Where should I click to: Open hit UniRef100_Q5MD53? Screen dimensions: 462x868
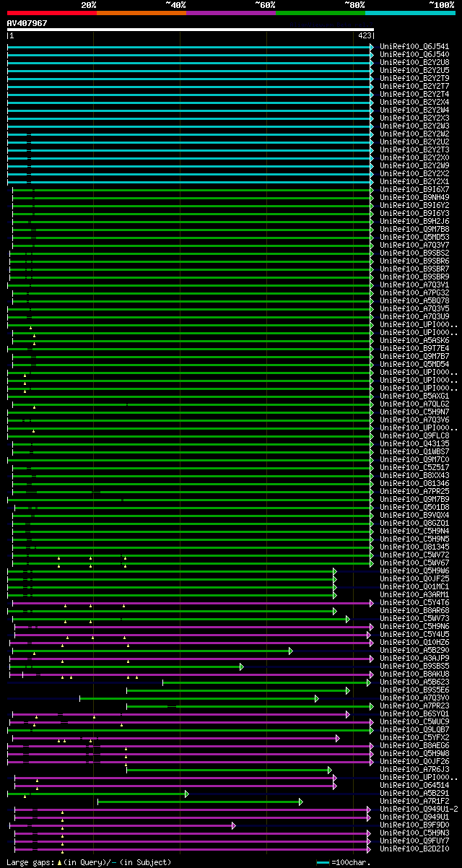point(415,237)
